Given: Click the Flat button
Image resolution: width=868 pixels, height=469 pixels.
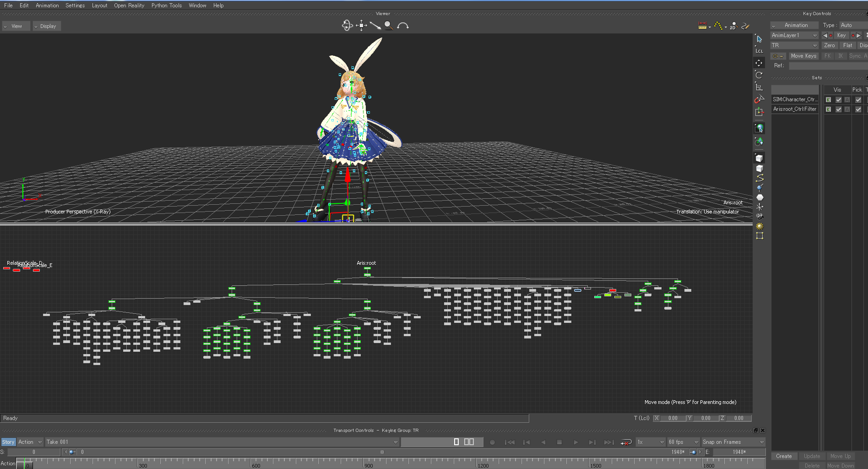Looking at the screenshot, I should pos(848,45).
